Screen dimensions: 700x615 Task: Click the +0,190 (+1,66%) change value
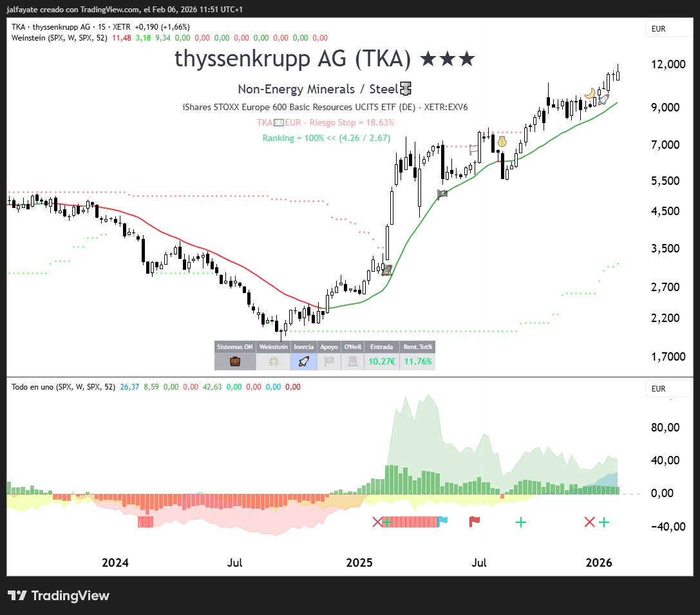pyautogui.click(x=162, y=27)
